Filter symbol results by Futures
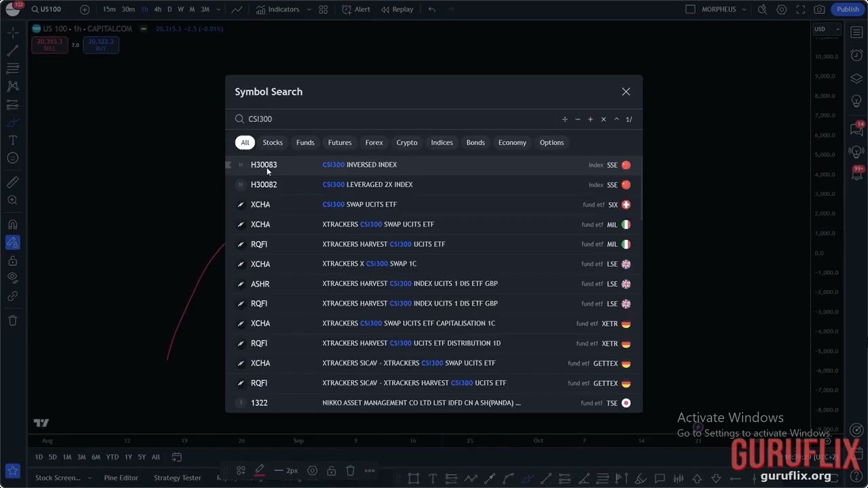868x488 pixels. [340, 142]
